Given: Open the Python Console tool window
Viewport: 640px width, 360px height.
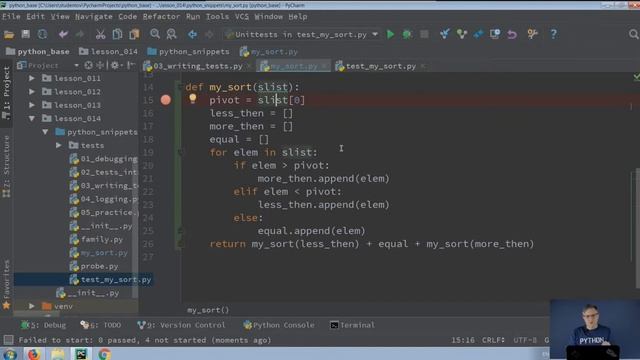Looking at the screenshot, I should tap(279, 325).
